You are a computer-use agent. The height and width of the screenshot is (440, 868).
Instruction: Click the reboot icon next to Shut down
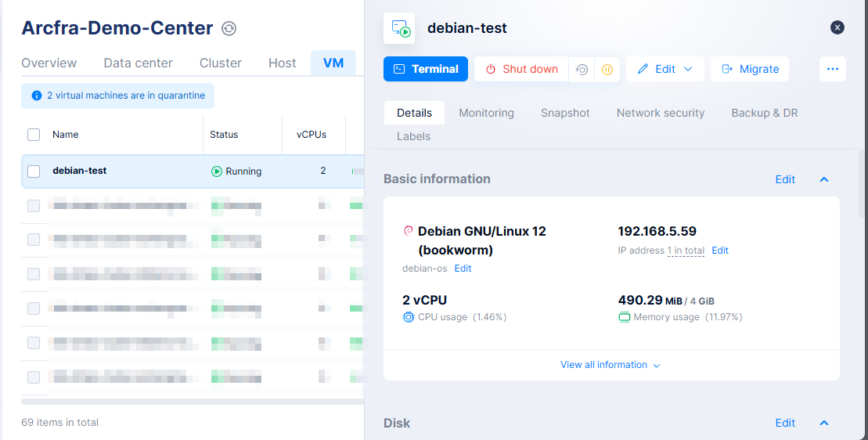(582, 69)
